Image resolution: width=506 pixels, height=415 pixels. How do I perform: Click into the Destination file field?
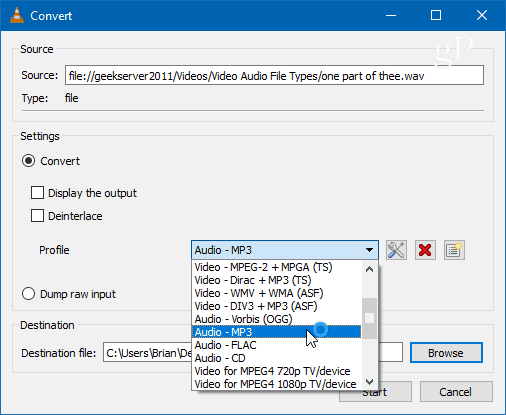click(x=253, y=352)
